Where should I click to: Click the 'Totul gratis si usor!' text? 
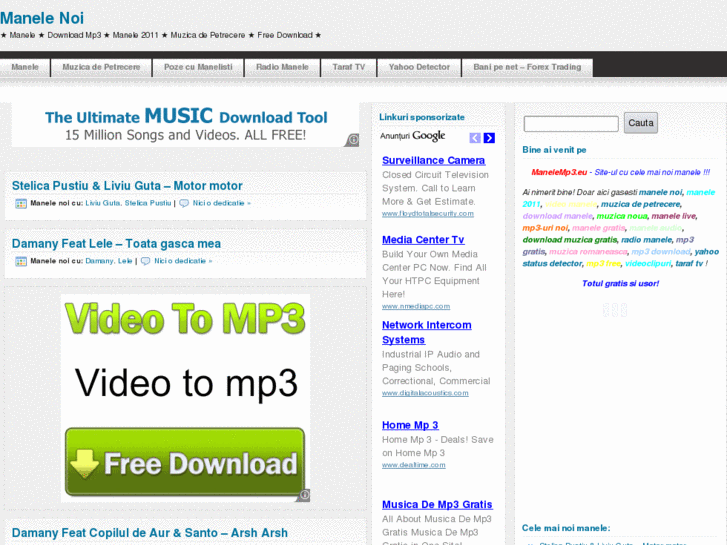(620, 283)
